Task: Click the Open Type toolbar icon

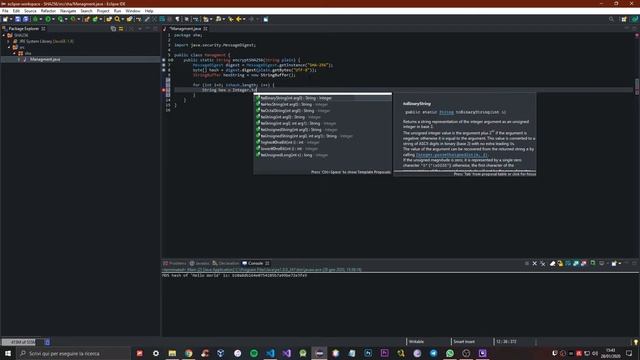Action: (x=109, y=19)
